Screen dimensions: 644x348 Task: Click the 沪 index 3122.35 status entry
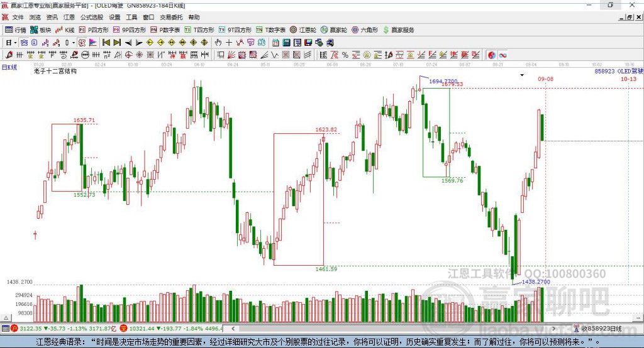pos(64,329)
